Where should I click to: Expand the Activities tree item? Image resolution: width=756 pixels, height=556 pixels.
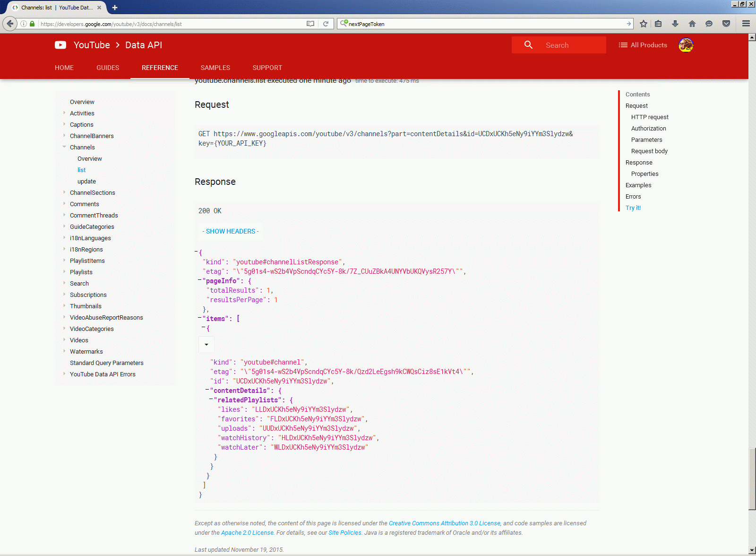click(64, 113)
